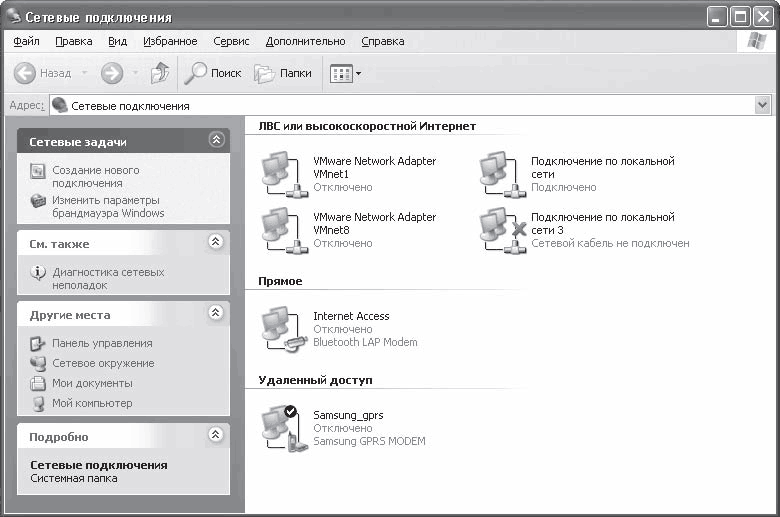Click Сетевой кабель не подключен status text
Screen dimensions: 780x517
tap(610, 243)
